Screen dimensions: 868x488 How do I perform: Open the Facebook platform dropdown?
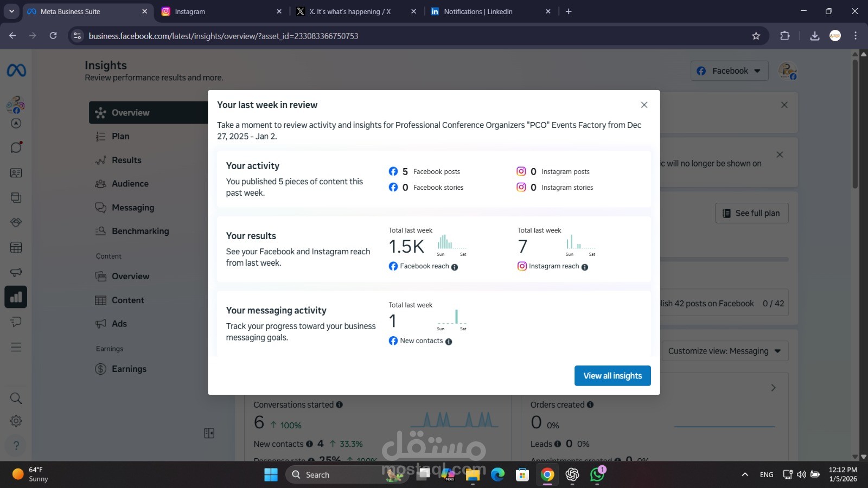tap(729, 71)
